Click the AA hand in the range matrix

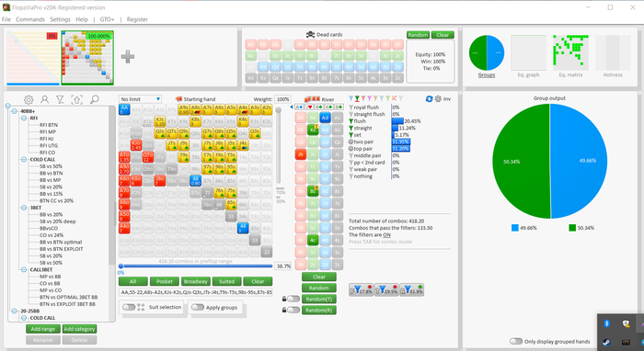click(124, 109)
